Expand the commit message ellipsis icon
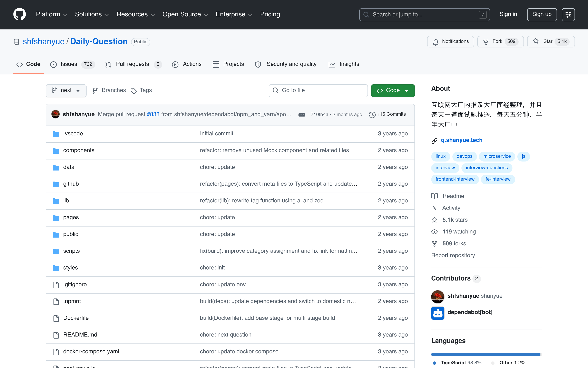This screenshot has width=588, height=368. point(302,115)
